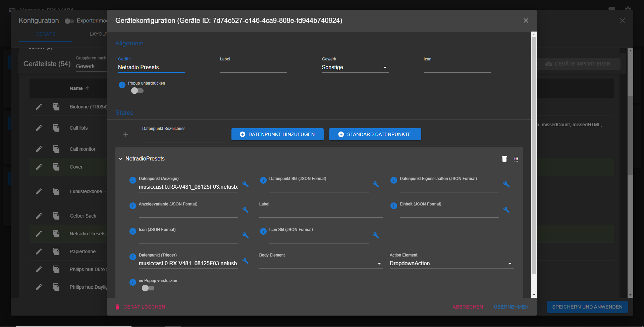Switch to the LAYOUT tab
This screenshot has height=327, width=644.
point(99,34)
